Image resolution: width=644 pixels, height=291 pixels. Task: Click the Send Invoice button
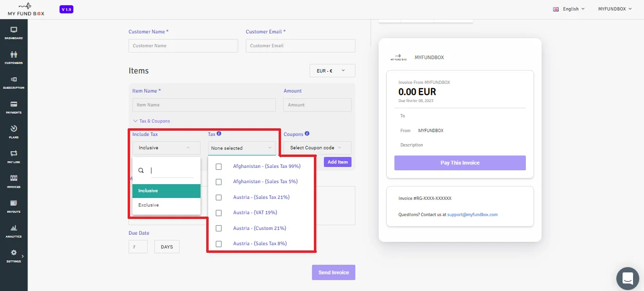click(x=333, y=272)
